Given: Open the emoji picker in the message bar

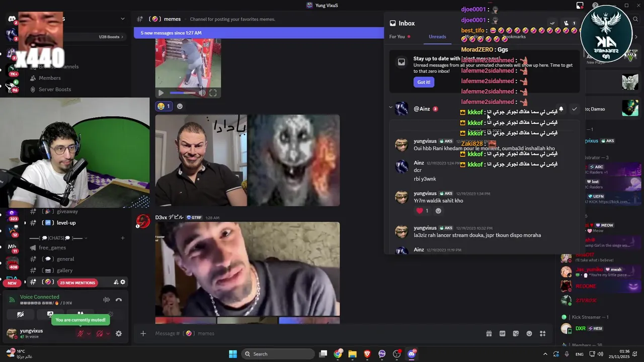Looking at the screenshot, I should click(x=529, y=333).
